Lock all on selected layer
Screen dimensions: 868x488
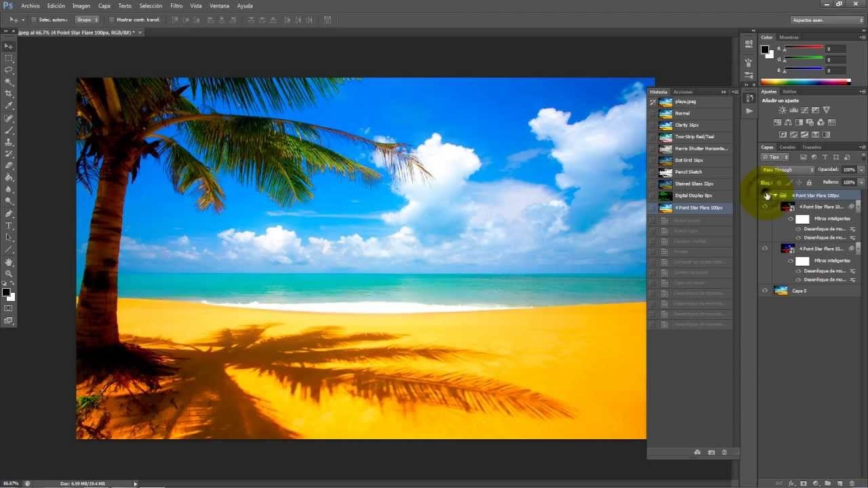tap(809, 182)
